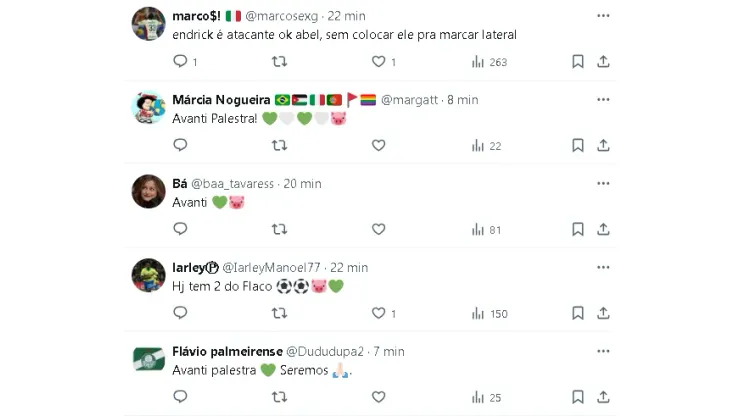Open more options on marco$!'s tweet

coord(603,16)
